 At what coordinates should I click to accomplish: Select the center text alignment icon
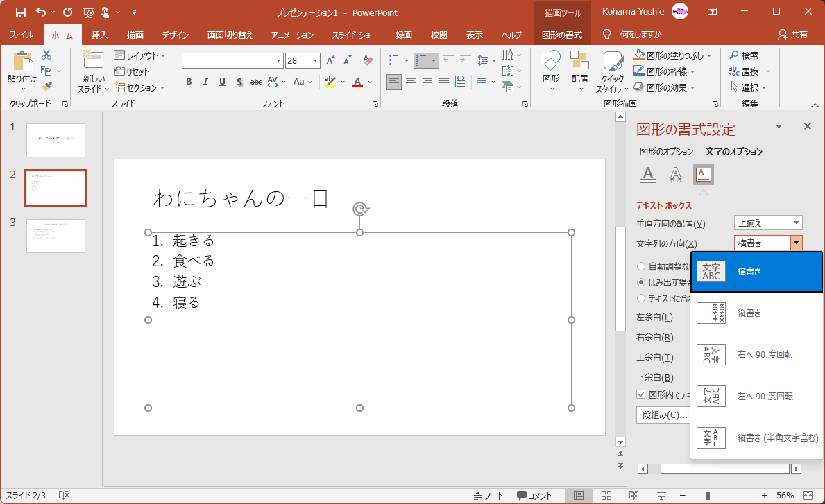point(411,82)
